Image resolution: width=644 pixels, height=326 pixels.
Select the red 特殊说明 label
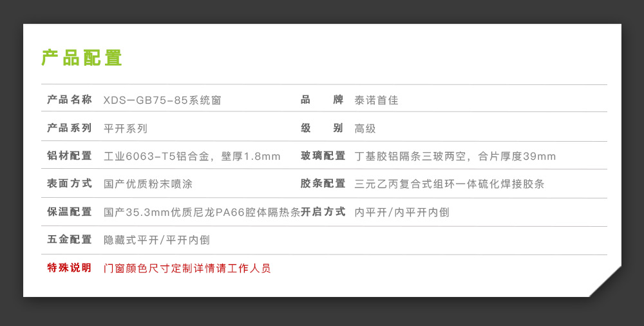tap(69, 268)
